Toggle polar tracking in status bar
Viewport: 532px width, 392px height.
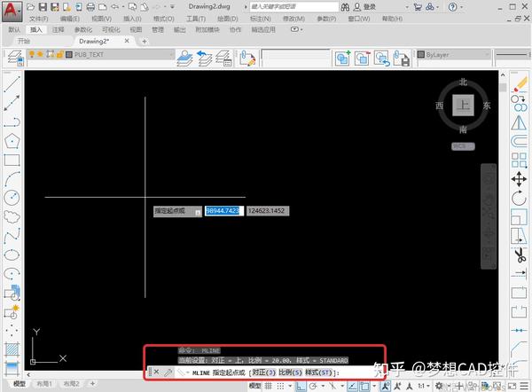point(314,386)
